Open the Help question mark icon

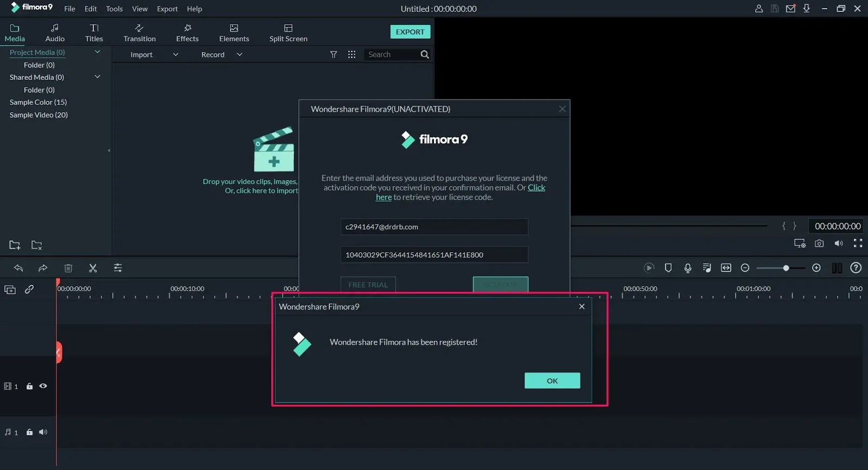[x=856, y=268]
